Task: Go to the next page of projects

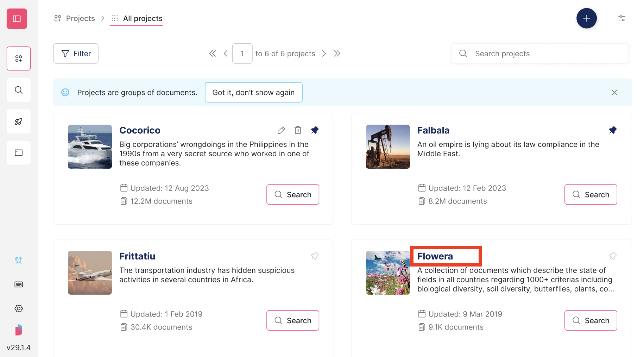Action: point(324,53)
